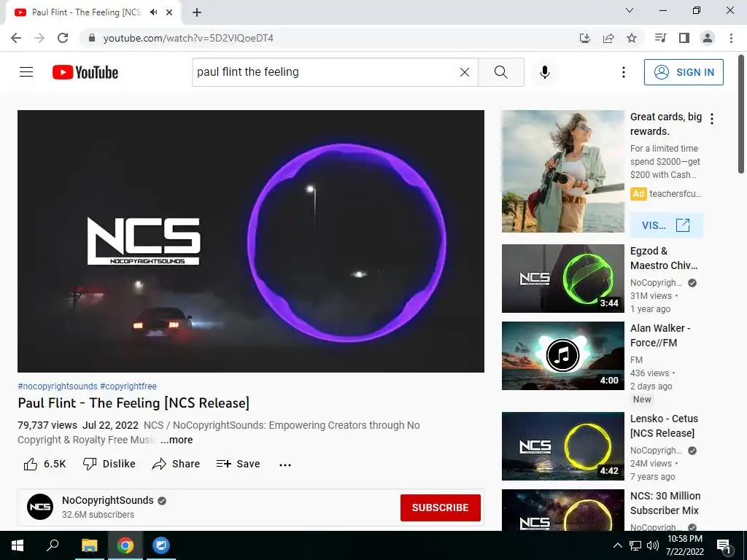Click the share this page icon
This screenshot has height=560, width=747.
pyautogui.click(x=608, y=38)
